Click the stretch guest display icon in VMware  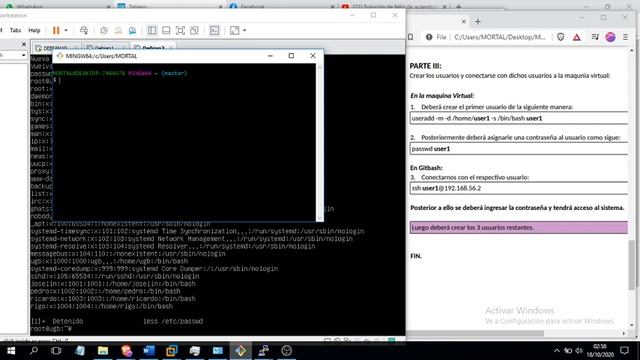tap(235, 30)
